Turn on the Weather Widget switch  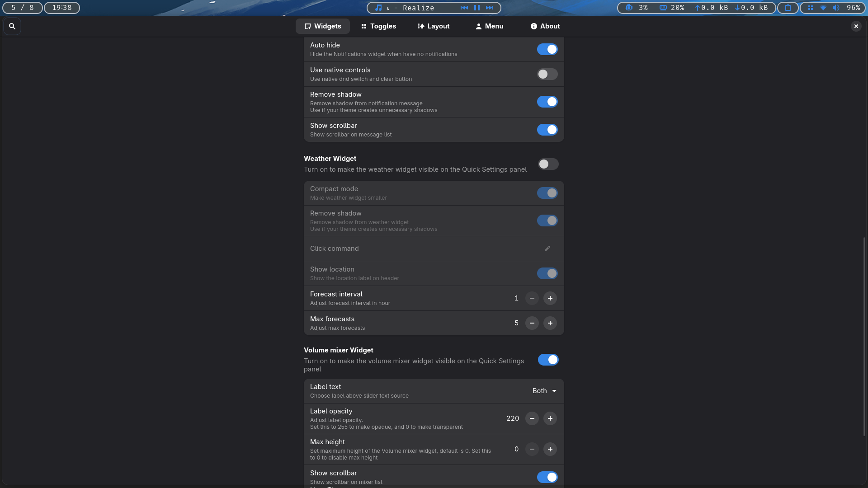(548, 164)
